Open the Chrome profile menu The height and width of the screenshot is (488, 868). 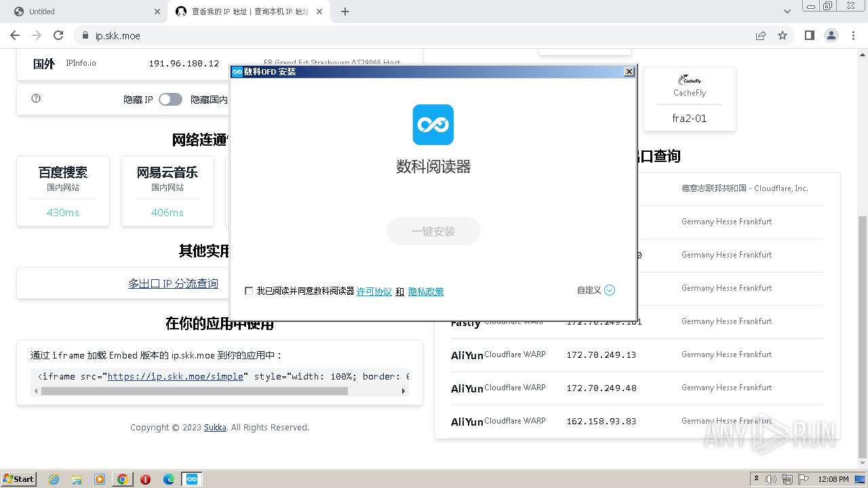(x=831, y=35)
